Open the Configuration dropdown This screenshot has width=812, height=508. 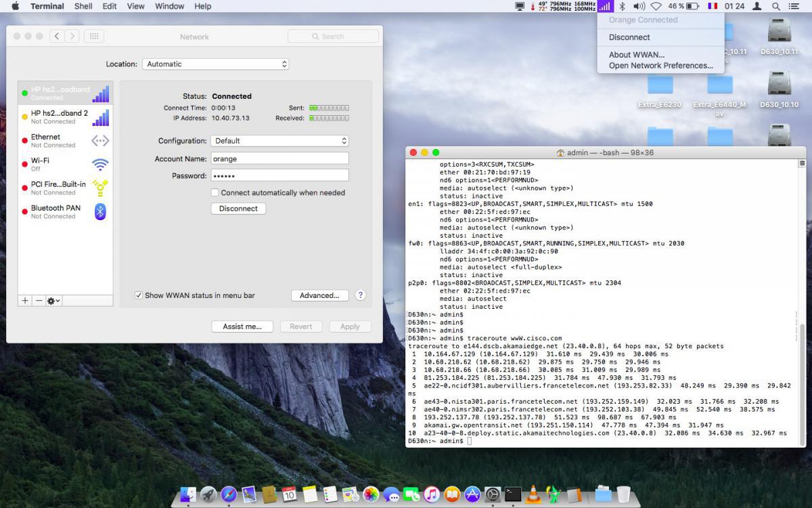click(x=279, y=141)
